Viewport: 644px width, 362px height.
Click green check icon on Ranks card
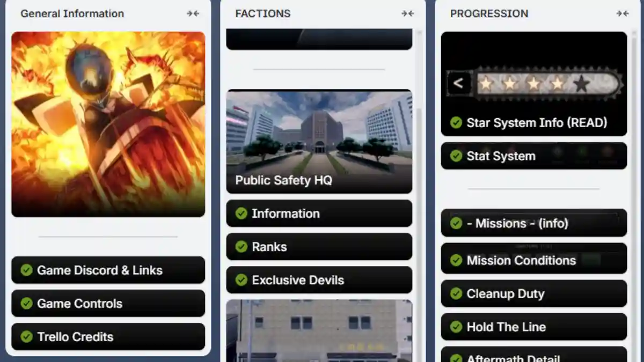pos(241,247)
